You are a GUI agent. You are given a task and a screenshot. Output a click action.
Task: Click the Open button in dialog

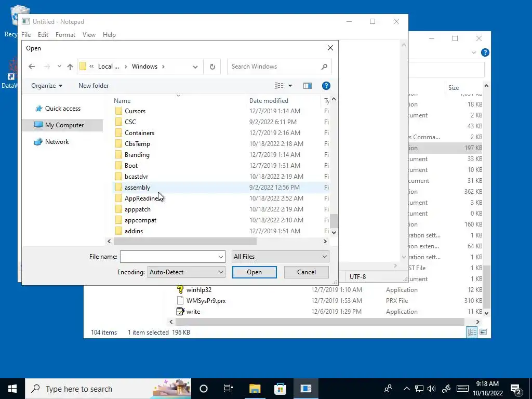[x=255, y=272]
